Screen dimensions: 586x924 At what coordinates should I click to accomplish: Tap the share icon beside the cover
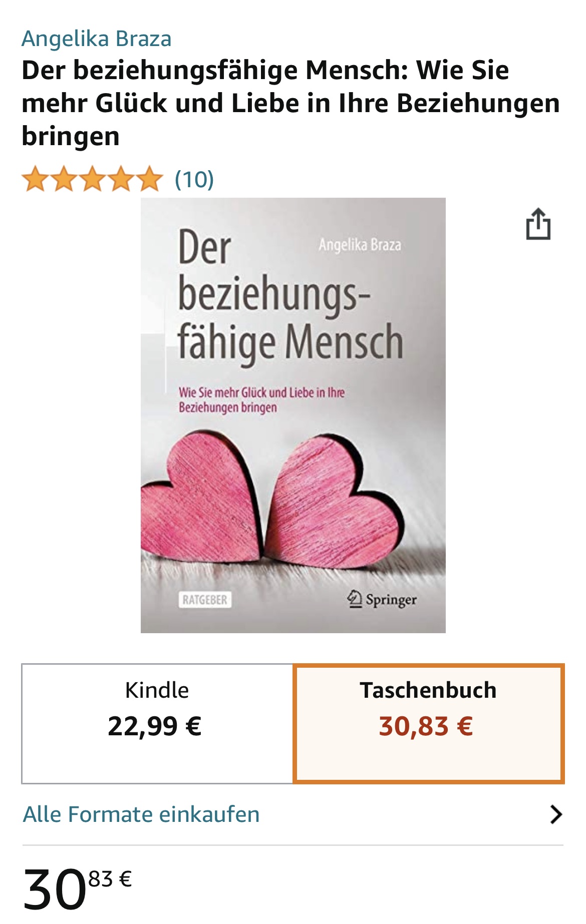pyautogui.click(x=538, y=224)
